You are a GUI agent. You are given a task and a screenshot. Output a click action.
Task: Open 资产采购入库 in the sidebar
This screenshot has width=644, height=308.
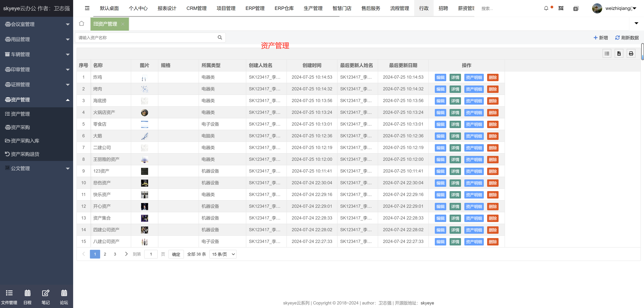point(25,141)
